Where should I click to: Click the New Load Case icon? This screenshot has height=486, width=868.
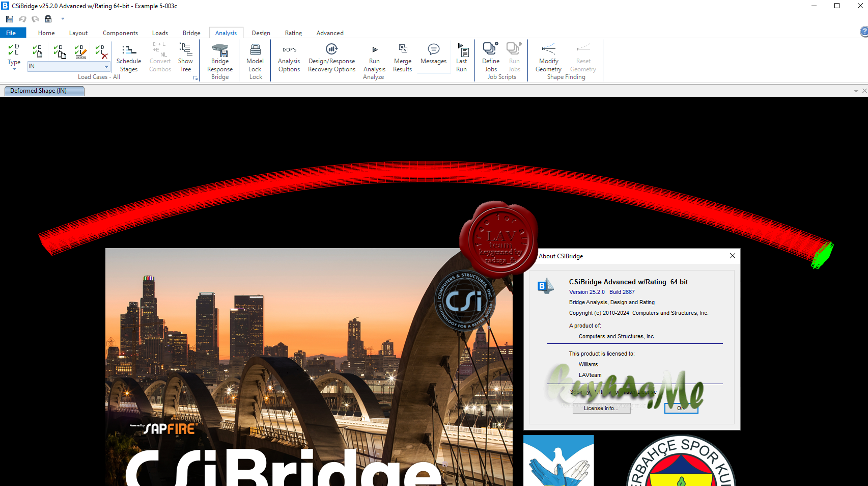coord(38,51)
